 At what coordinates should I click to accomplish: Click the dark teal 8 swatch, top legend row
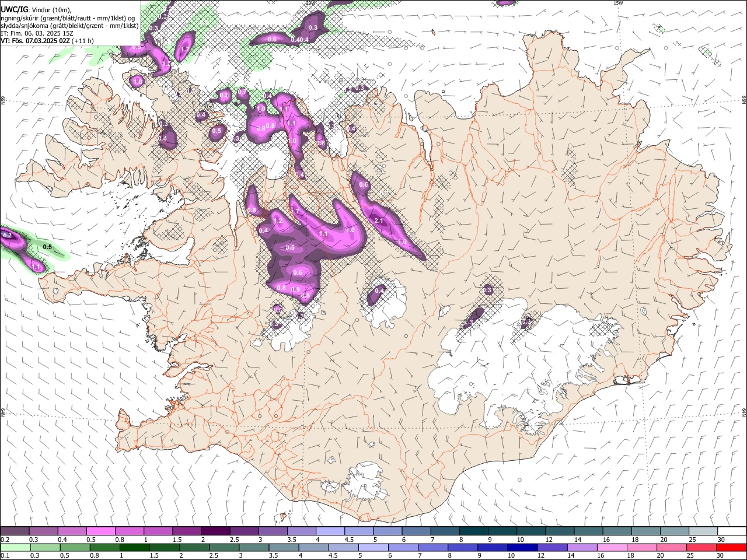point(473,531)
